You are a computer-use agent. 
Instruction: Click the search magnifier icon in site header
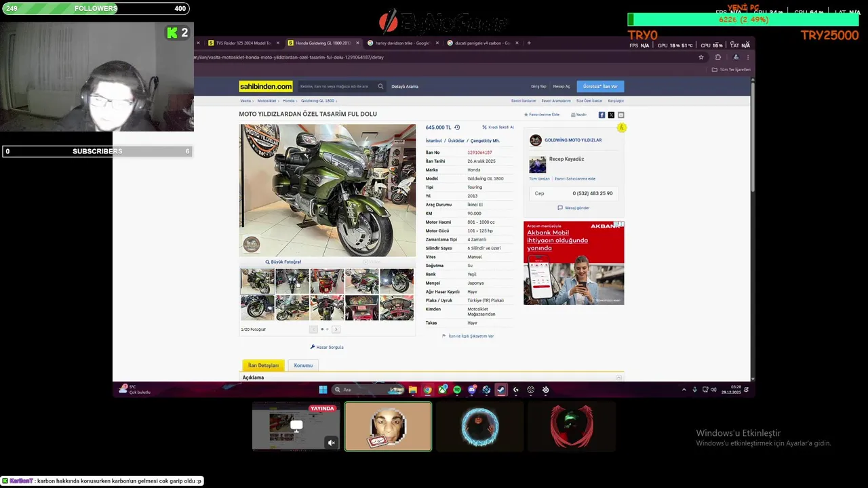380,86
